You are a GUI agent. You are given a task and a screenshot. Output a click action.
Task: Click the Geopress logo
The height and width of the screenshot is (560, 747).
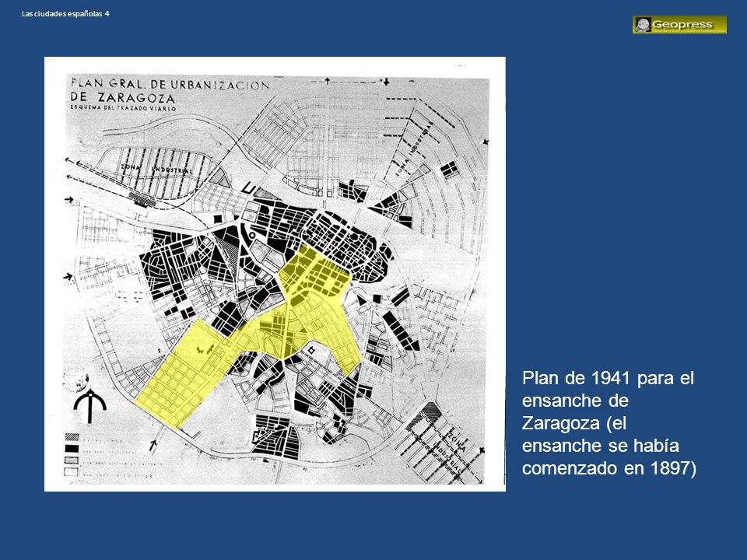point(679,24)
